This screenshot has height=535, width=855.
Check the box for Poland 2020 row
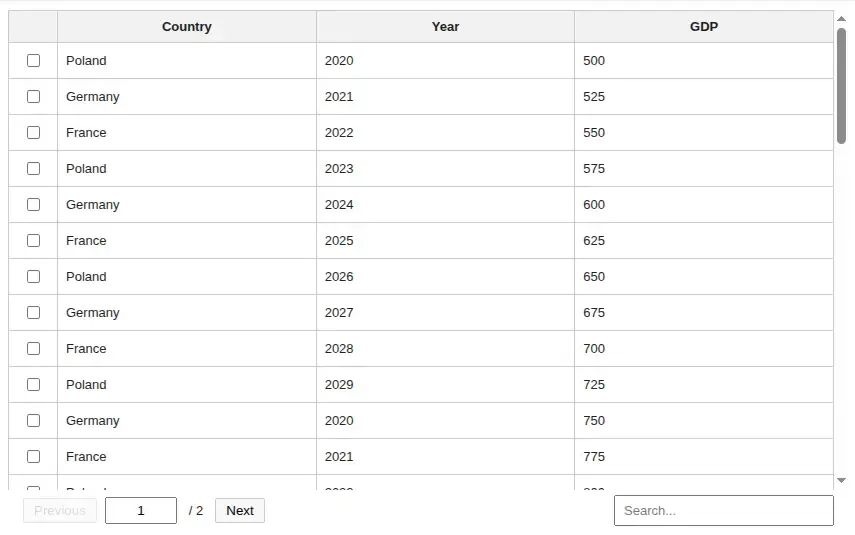(x=33, y=61)
